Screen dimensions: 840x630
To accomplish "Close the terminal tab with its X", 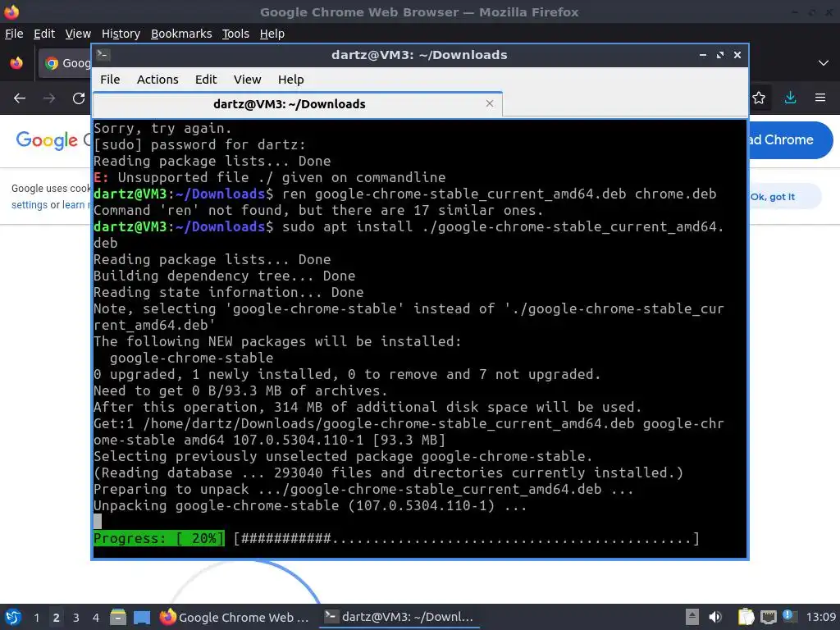I will (490, 103).
